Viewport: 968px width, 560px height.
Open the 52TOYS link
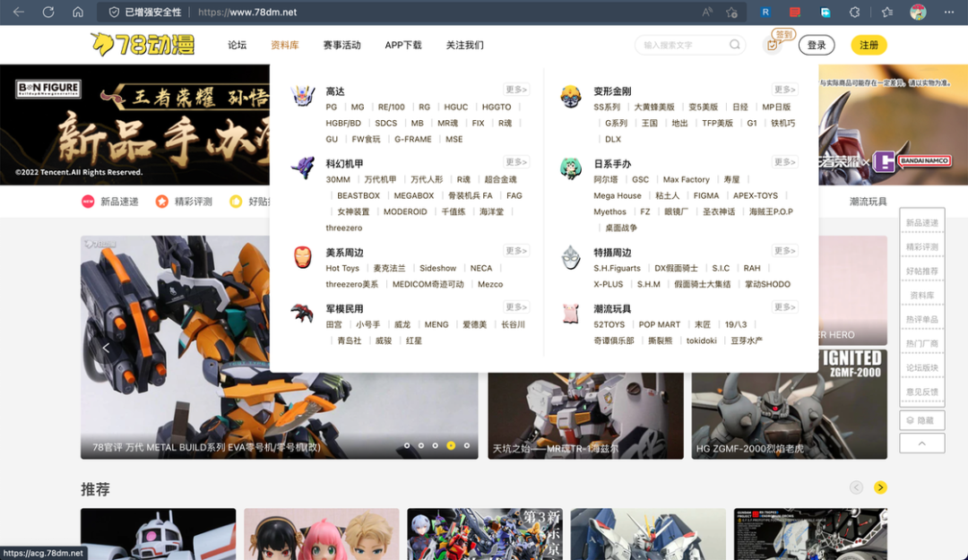609,324
